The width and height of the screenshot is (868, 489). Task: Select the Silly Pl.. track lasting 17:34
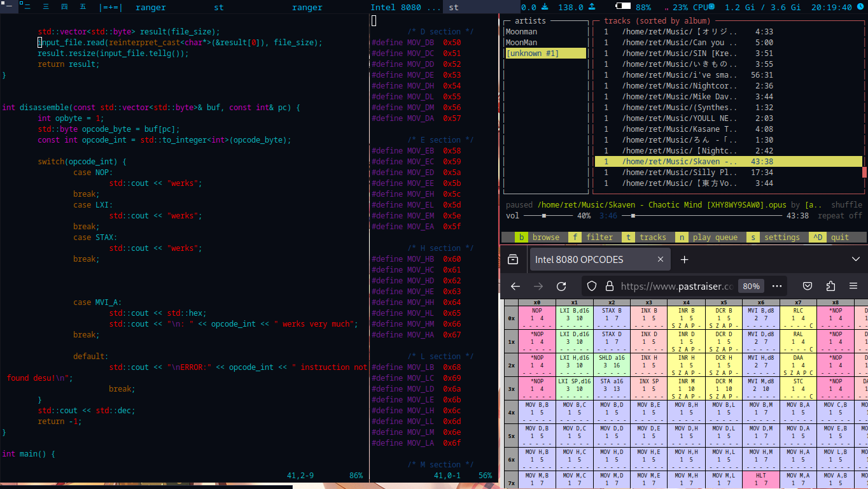pyautogui.click(x=729, y=173)
